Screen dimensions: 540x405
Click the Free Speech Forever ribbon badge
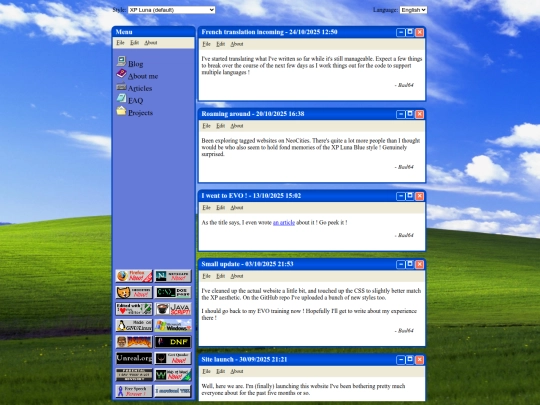pyautogui.click(x=134, y=392)
